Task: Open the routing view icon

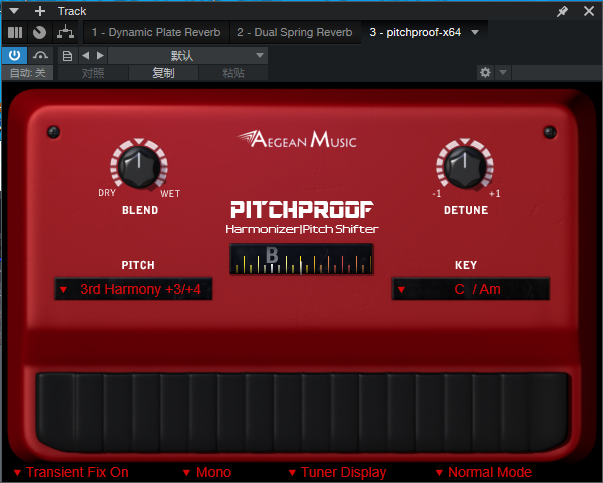Action: [65, 32]
